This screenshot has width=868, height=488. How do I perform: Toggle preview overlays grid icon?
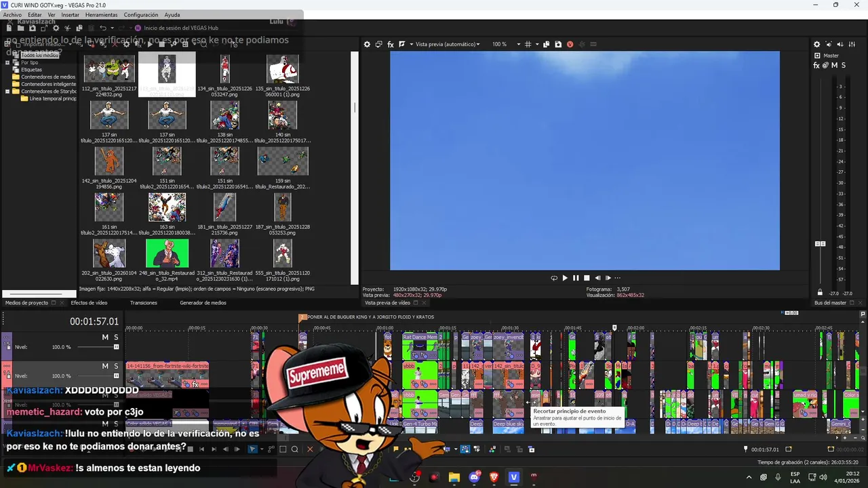(x=528, y=44)
